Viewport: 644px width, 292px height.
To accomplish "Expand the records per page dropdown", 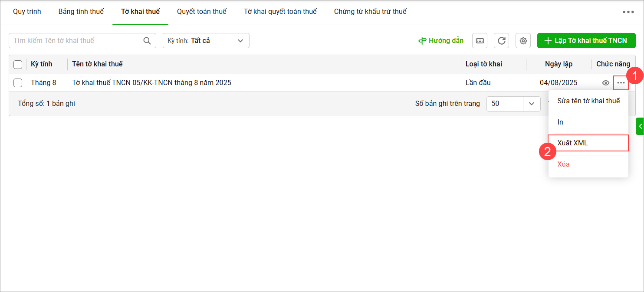I will pyautogui.click(x=531, y=104).
